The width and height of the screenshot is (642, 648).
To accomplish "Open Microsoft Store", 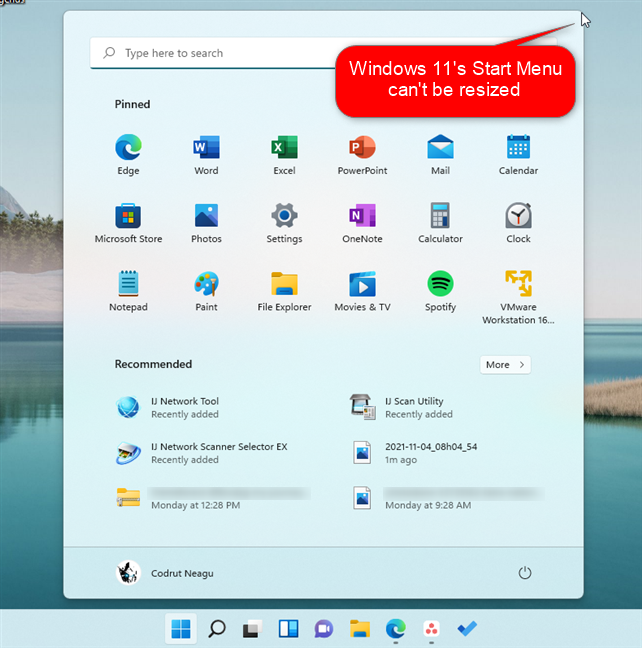I will tap(128, 223).
